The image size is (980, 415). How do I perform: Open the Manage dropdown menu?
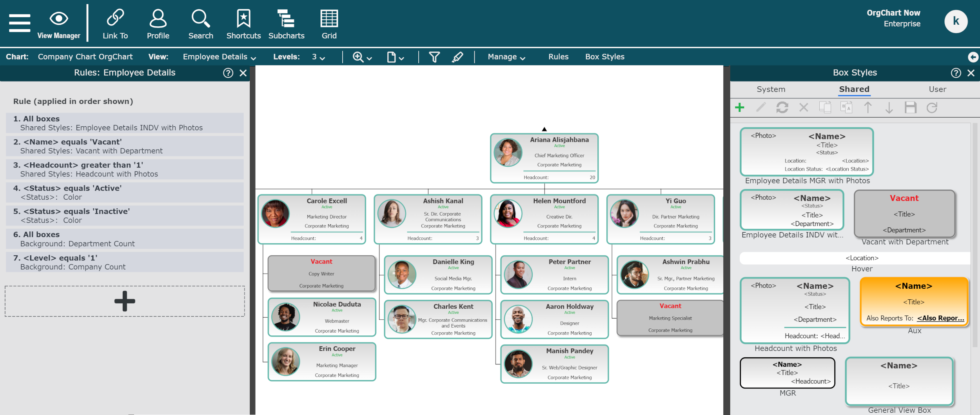pyautogui.click(x=506, y=57)
